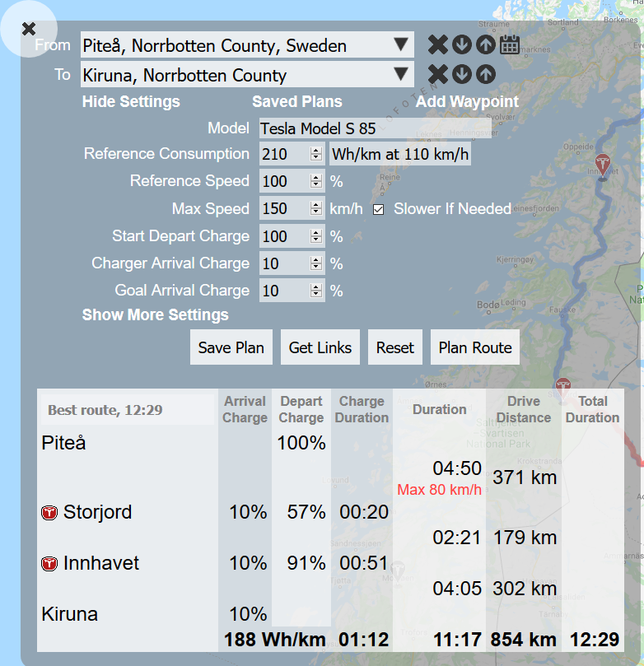This screenshot has height=666, width=644.
Task: Adjust the Goal Arrival Charge stepper
Action: (315, 291)
